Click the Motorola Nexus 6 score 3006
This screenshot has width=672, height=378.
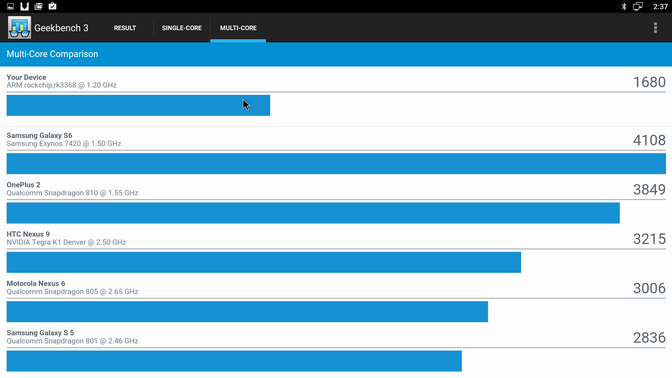coord(649,288)
